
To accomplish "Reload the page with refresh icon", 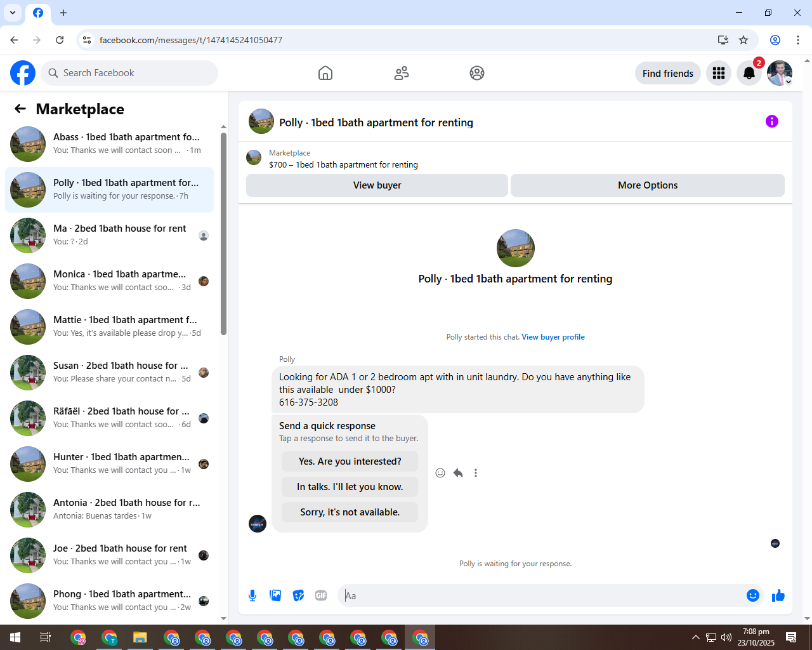I will [60, 40].
